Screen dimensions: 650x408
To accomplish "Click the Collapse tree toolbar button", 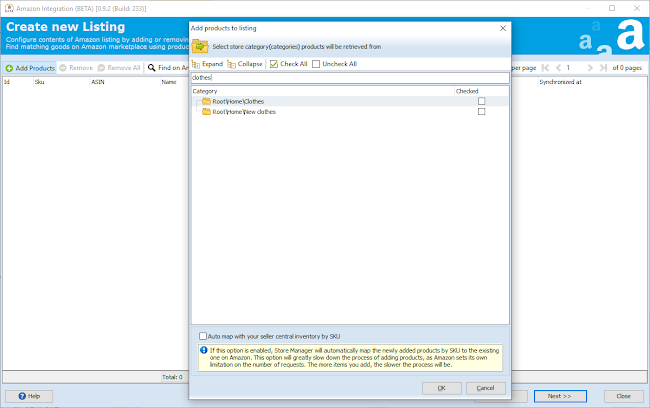I will [x=245, y=64].
